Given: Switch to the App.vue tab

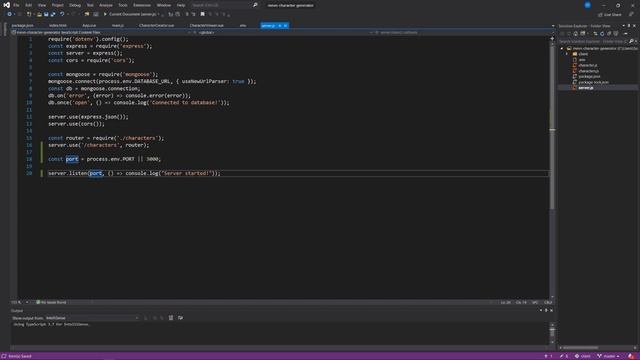Looking at the screenshot, I should (x=89, y=25).
